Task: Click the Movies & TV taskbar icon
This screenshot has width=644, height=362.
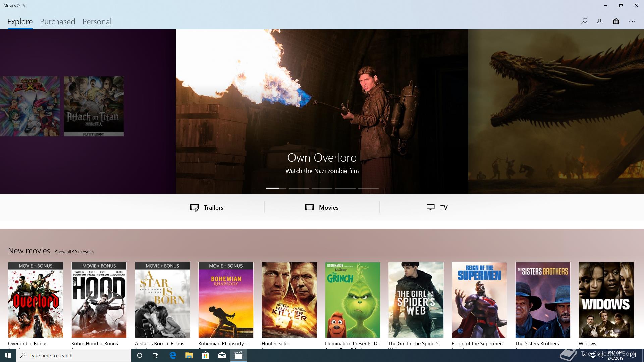Action: pos(238,355)
